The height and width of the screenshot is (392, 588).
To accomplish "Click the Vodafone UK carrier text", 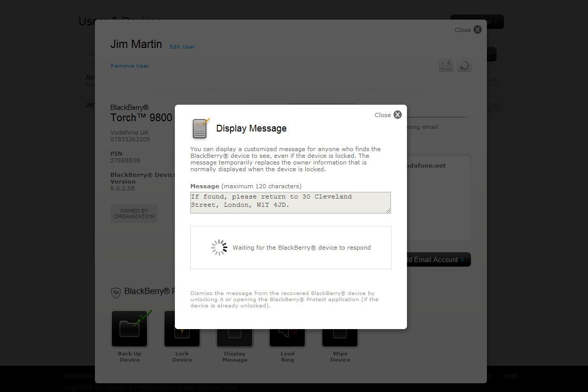I will tap(129, 133).
